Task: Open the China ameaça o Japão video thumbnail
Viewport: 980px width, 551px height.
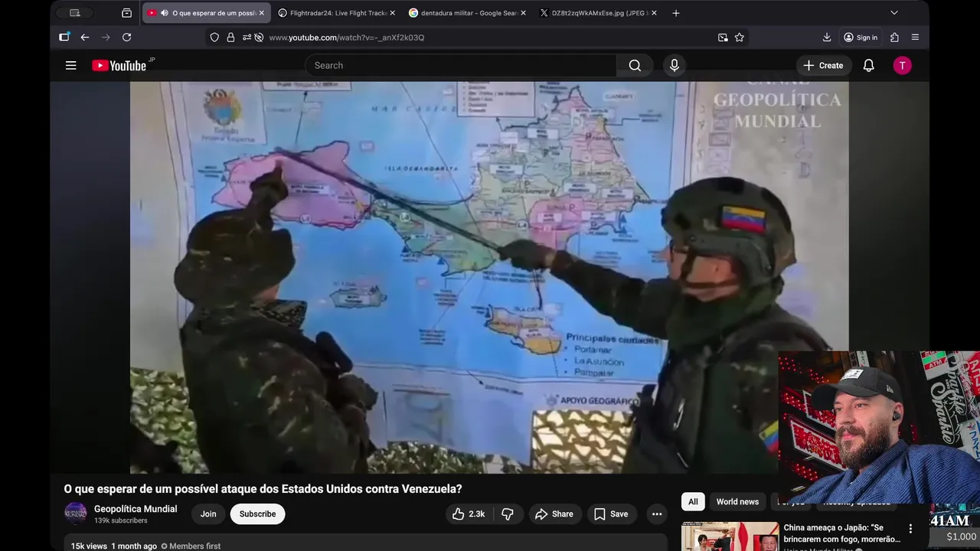Action: click(730, 536)
